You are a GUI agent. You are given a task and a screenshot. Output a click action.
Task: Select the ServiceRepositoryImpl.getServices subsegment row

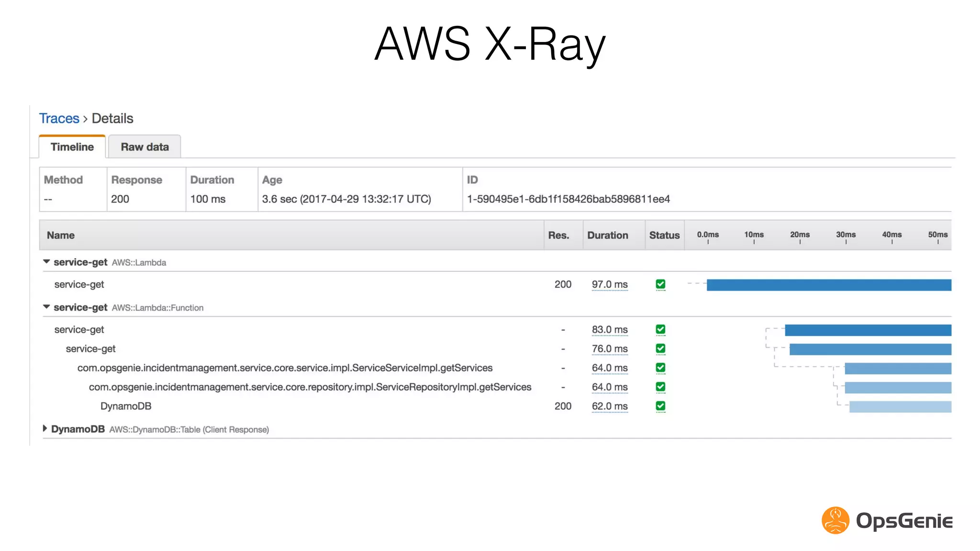tap(497, 387)
